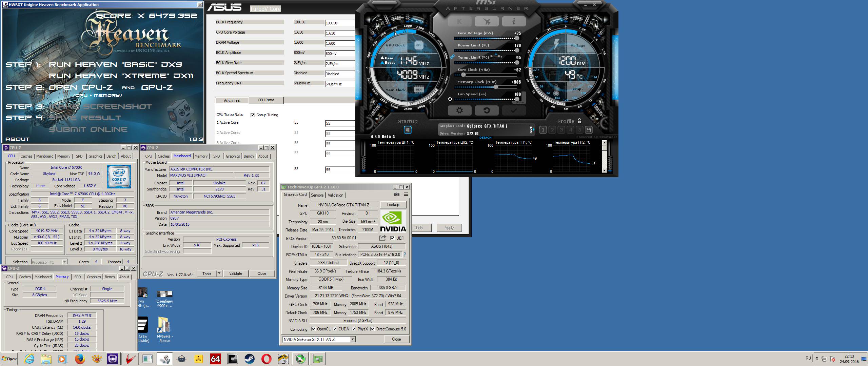Click the 1 Active Core ratio input field
Viewport: 868px width, 366px height.
[340, 123]
